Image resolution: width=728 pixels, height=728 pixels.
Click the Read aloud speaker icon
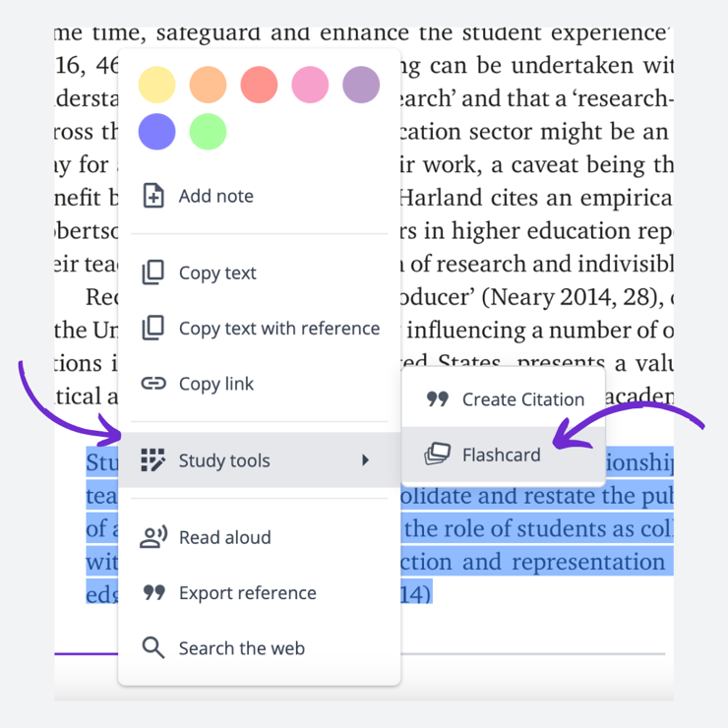point(153,537)
